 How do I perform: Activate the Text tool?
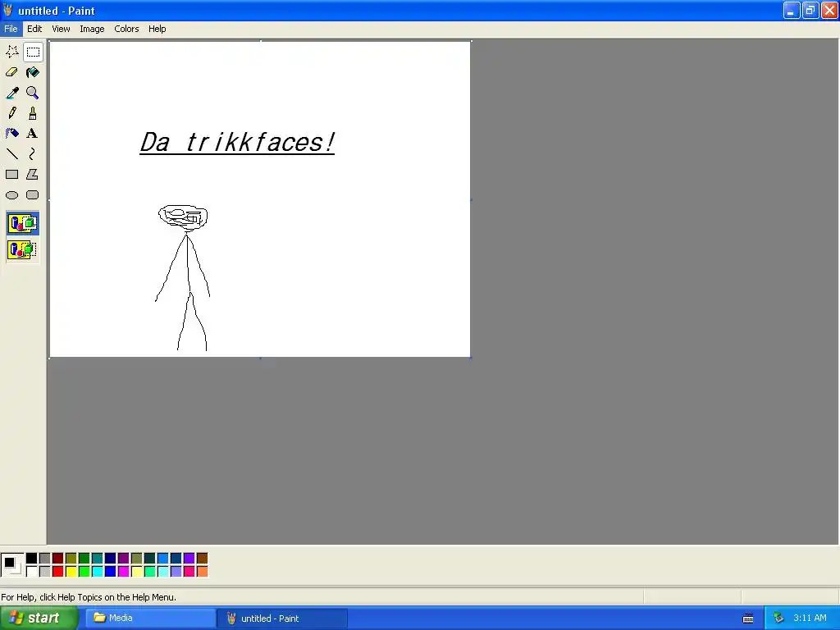pyautogui.click(x=33, y=134)
